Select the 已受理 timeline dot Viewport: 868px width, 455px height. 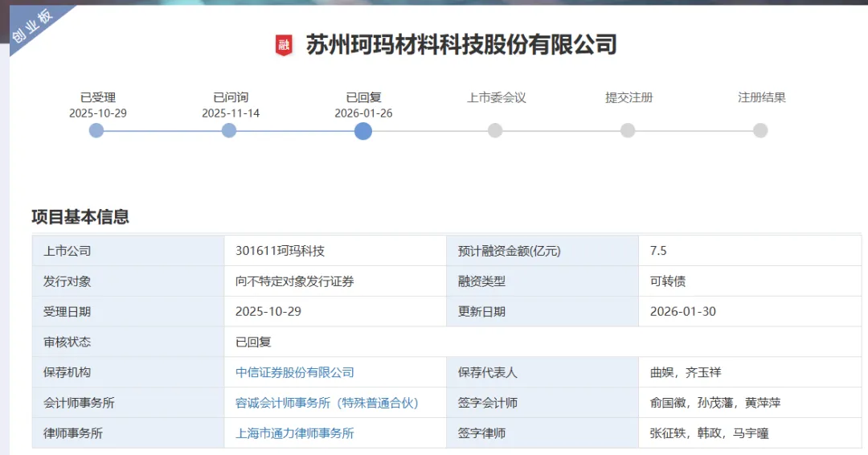[96, 131]
